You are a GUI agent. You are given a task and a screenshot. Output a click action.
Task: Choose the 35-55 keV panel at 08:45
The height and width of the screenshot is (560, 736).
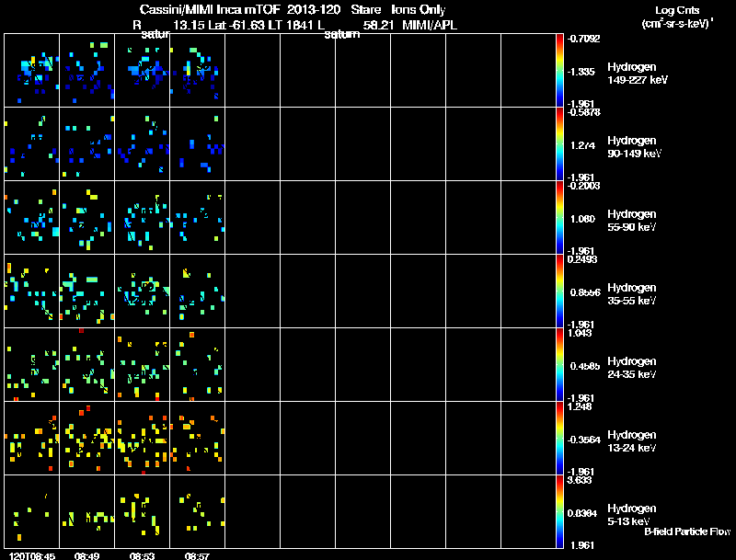[x=32, y=291]
